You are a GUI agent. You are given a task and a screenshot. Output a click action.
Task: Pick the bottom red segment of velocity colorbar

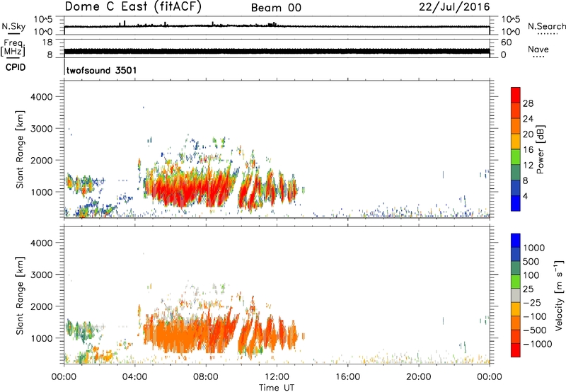pos(516,350)
